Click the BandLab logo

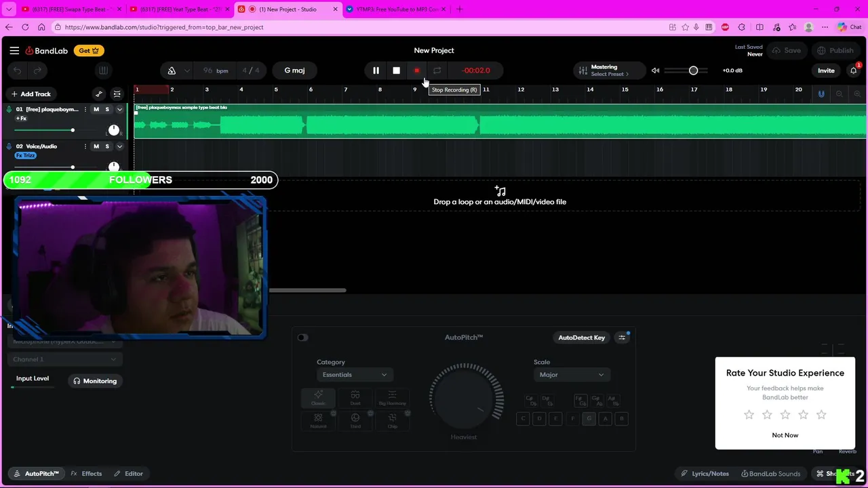point(47,51)
